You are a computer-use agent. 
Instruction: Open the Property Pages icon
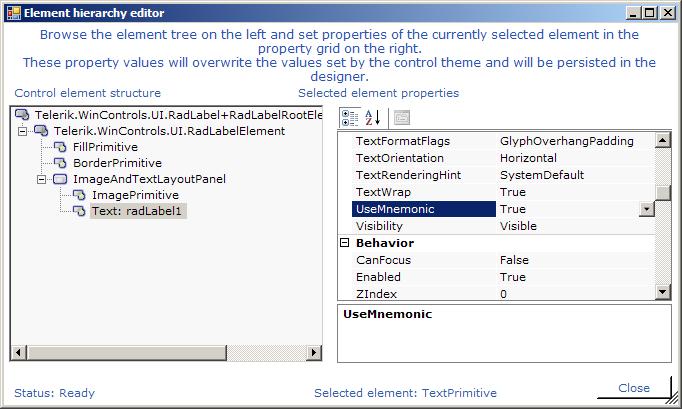coord(401,117)
